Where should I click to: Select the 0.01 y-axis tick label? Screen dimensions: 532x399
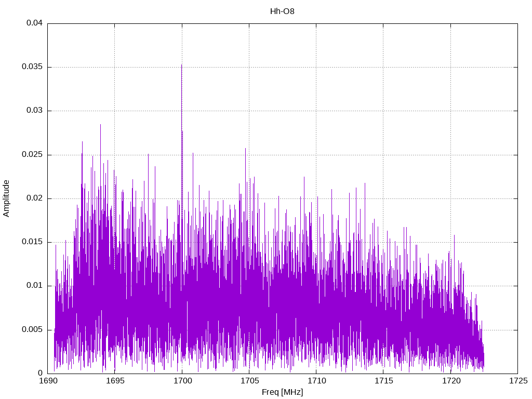[34, 286]
